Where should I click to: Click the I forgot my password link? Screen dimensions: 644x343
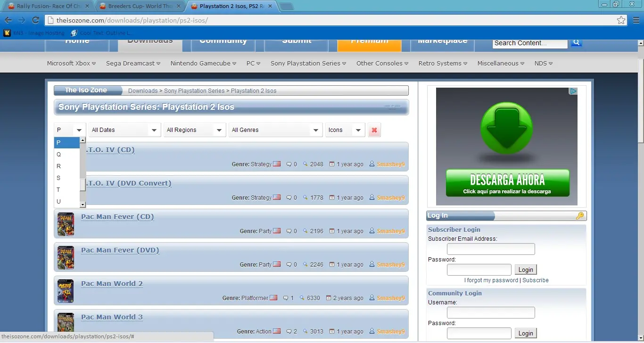coord(491,280)
